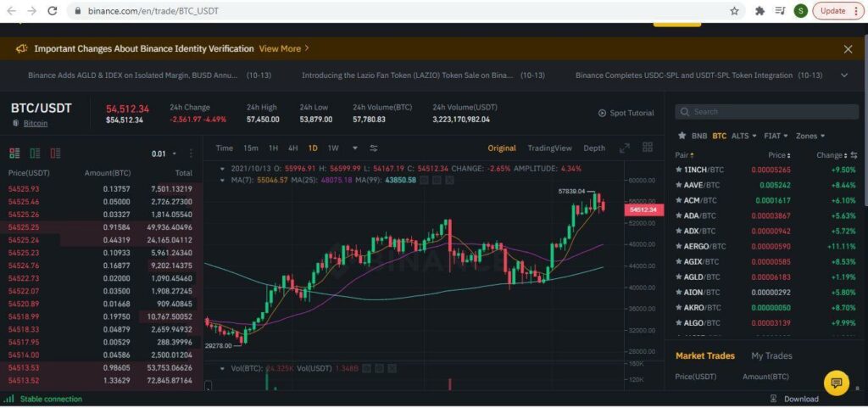This screenshot has width=868, height=408.
Task: Open the View More verification link
Action: point(283,48)
